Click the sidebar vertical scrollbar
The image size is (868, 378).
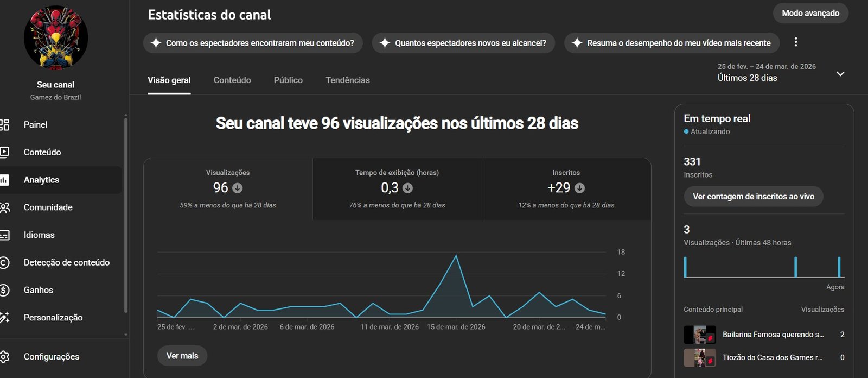click(x=126, y=215)
